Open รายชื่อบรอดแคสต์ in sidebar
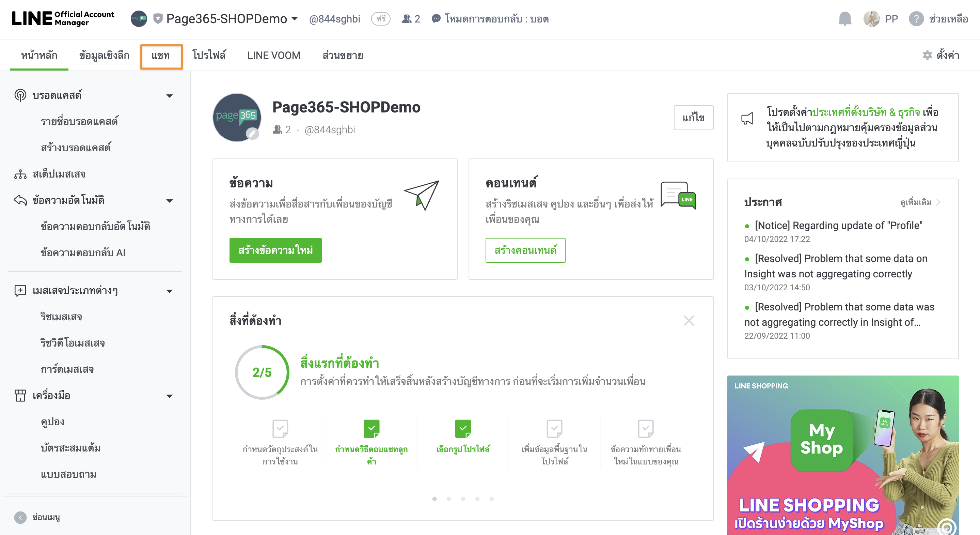This screenshot has height=535, width=980. click(x=79, y=121)
